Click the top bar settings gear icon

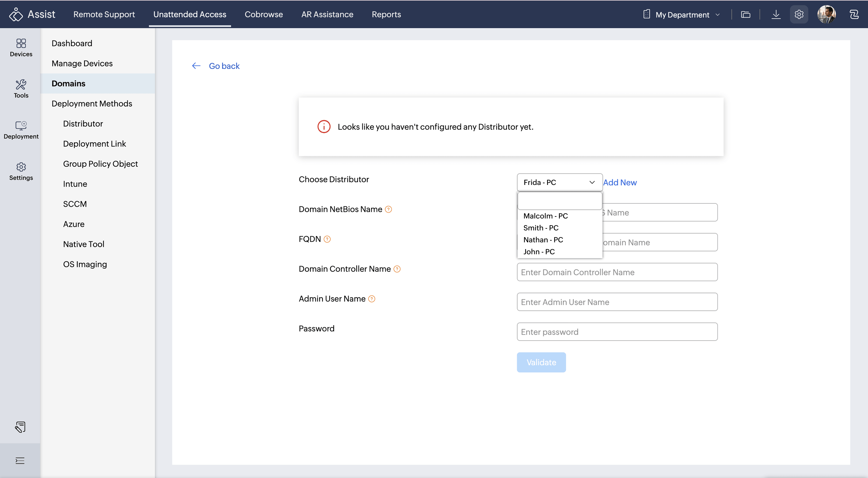point(799,14)
